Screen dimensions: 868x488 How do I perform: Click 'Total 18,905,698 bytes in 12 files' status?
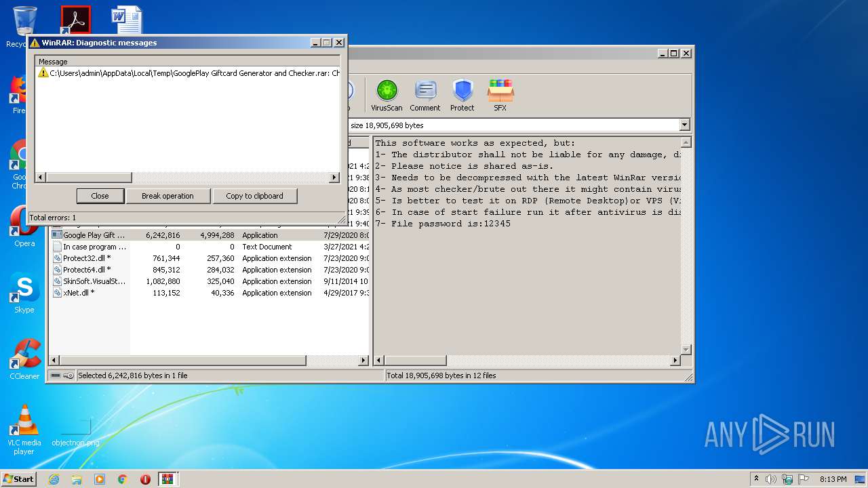coord(441,375)
